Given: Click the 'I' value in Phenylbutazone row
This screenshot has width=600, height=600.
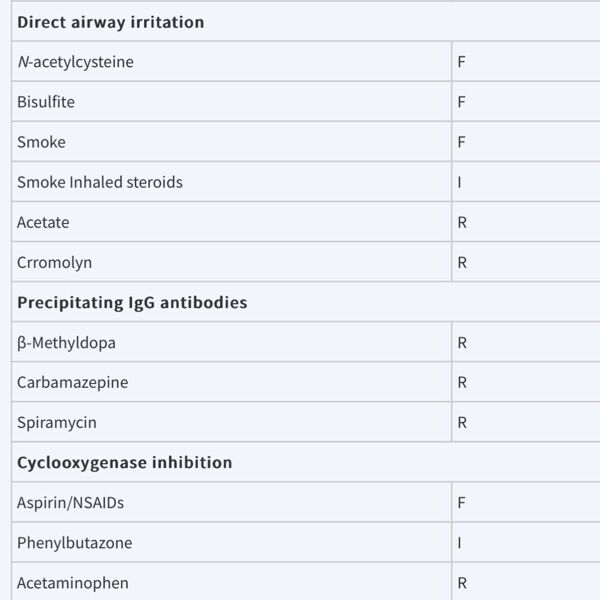Looking at the screenshot, I should pos(460,542).
